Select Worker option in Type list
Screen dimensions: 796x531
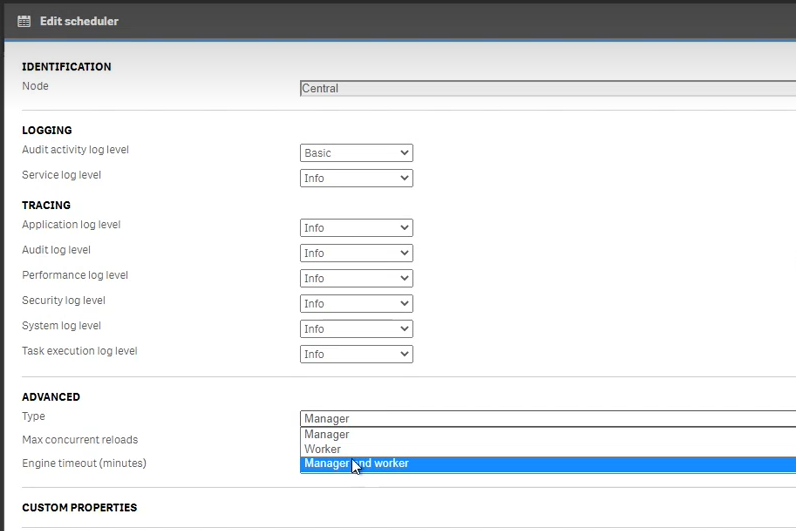pos(548,449)
